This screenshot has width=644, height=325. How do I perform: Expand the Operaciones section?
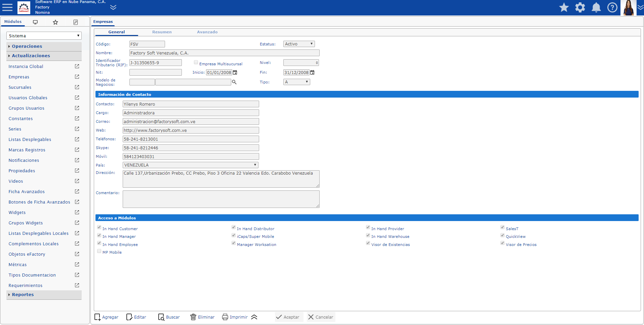click(x=27, y=46)
